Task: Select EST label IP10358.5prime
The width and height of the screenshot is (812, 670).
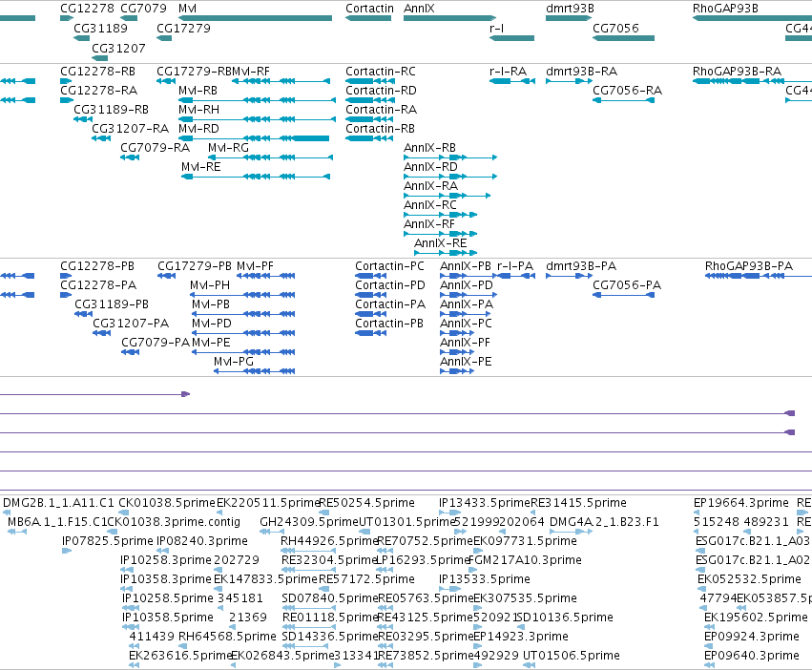Action: [x=168, y=618]
